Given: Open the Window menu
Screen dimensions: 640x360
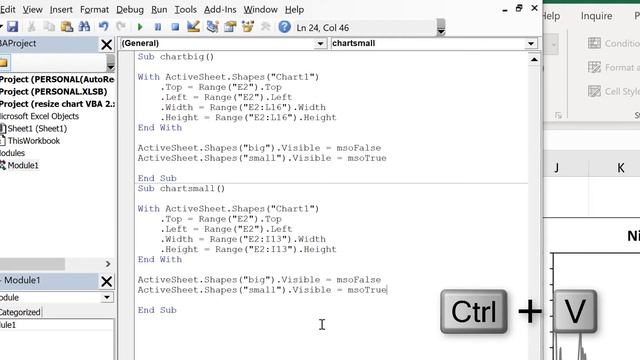Looking at the screenshot, I should pyautogui.click(x=260, y=9).
